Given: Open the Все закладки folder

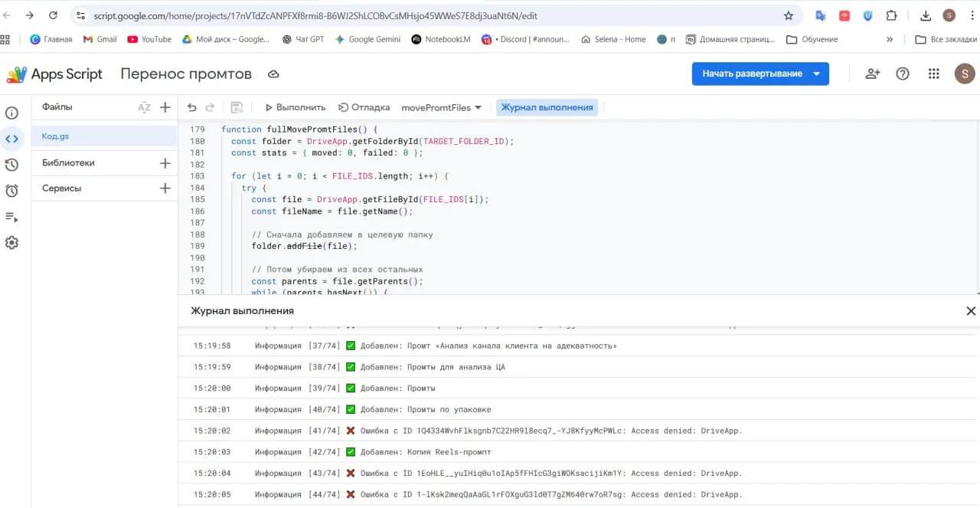Looking at the screenshot, I should (946, 39).
